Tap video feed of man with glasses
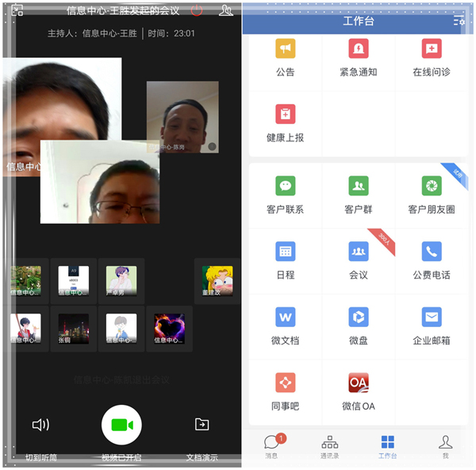This screenshot has width=476, height=470. click(100, 182)
